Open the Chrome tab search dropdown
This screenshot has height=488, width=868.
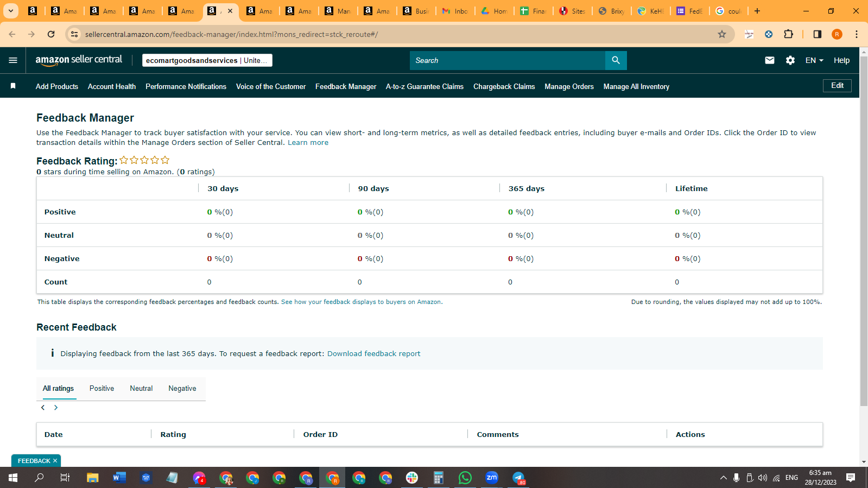point(10,11)
